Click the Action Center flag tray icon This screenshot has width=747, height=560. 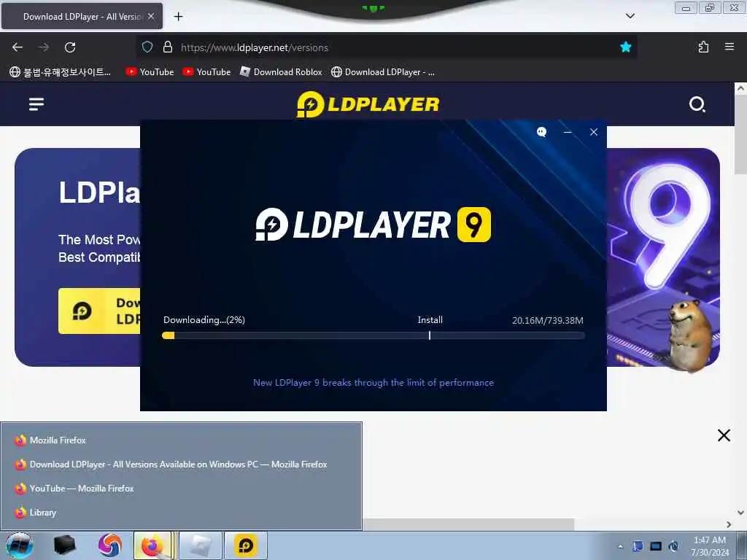(x=638, y=545)
